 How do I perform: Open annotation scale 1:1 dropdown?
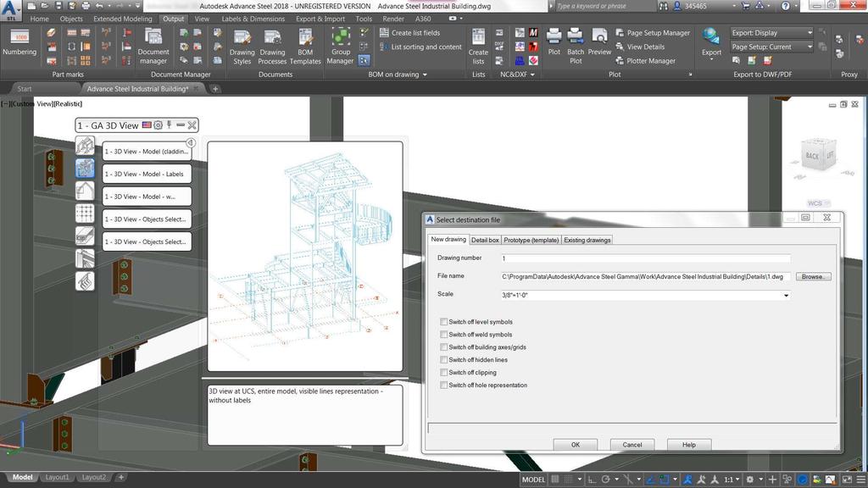[732, 480]
